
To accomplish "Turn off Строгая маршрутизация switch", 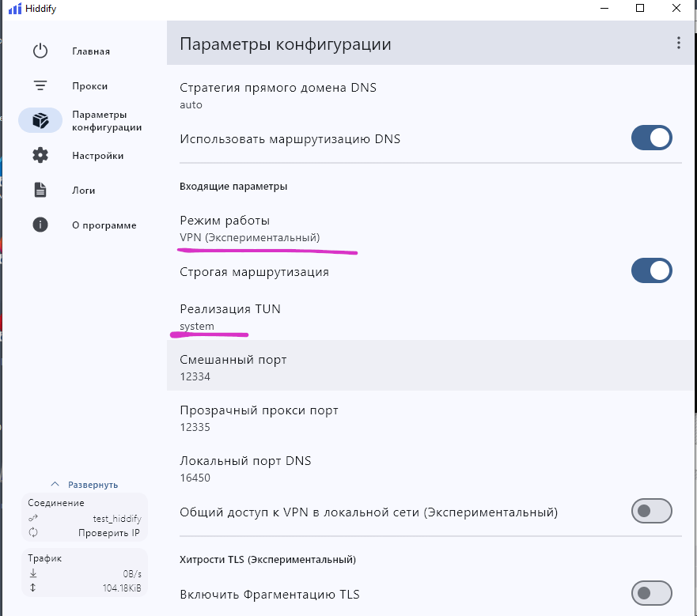I will (651, 271).
